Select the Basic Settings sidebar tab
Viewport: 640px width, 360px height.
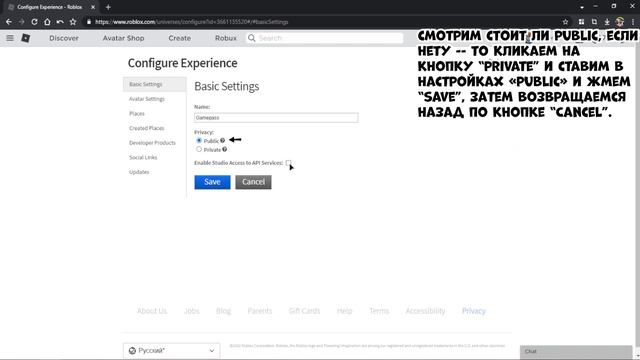[154, 84]
